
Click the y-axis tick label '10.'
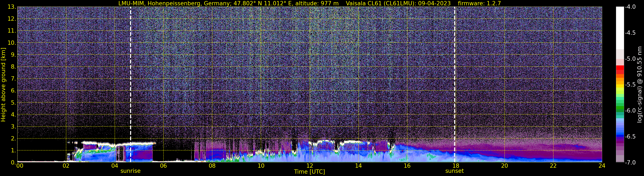12,43
